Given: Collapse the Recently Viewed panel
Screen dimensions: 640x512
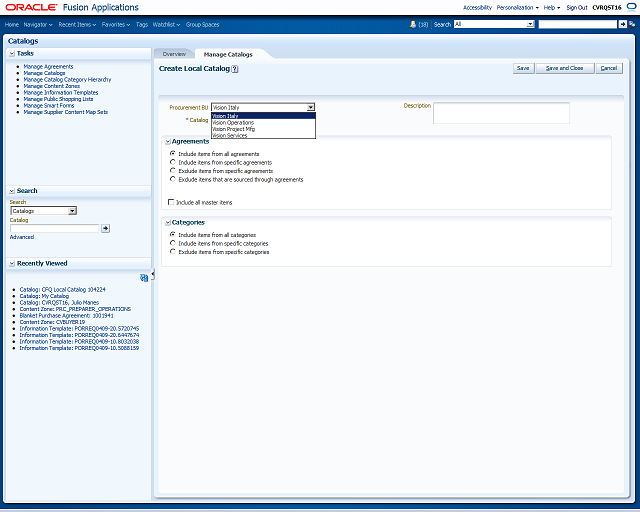Looking at the screenshot, I should 12,264.
